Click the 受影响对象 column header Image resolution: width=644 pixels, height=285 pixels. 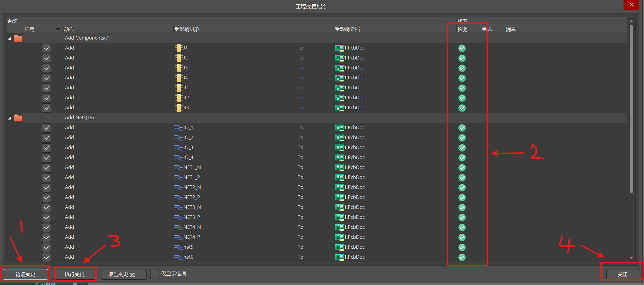coord(187,29)
